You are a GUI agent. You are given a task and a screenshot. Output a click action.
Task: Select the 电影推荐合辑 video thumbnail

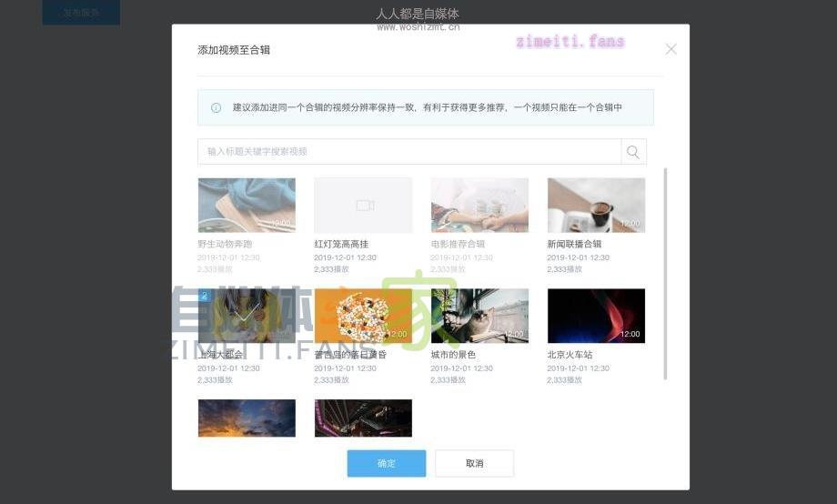[479, 206]
